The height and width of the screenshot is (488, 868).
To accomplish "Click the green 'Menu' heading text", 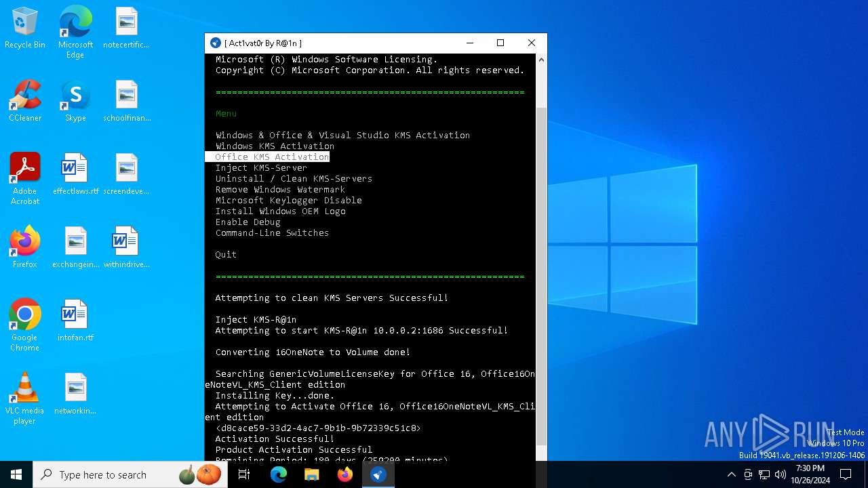I will [x=226, y=113].
